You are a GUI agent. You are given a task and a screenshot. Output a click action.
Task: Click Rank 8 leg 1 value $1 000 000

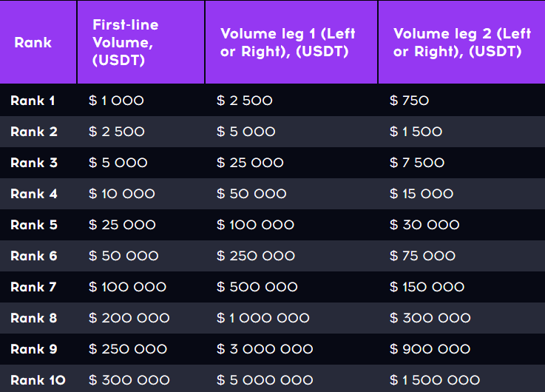263,318
